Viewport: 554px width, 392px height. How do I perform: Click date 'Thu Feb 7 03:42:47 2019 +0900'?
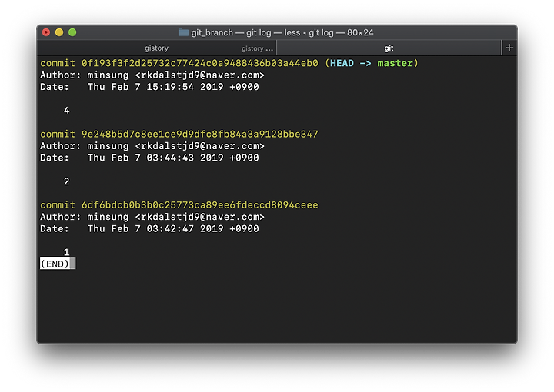tap(173, 228)
